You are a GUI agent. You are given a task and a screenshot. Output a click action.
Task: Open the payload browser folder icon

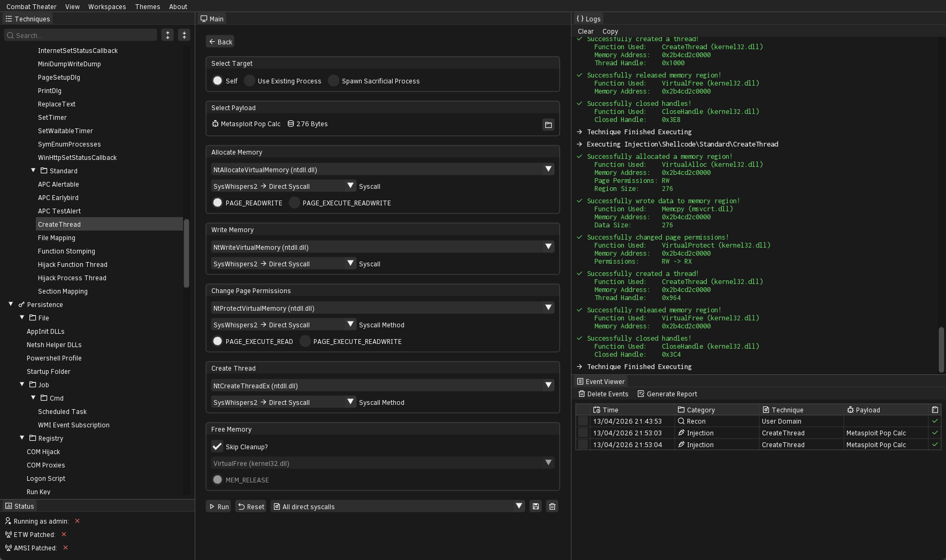coord(548,125)
